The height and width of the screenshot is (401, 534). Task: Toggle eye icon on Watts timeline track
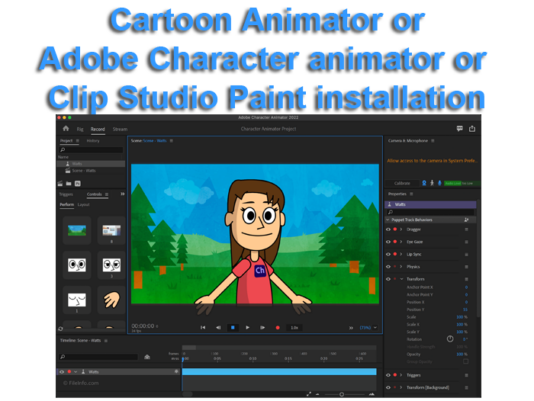[62, 372]
